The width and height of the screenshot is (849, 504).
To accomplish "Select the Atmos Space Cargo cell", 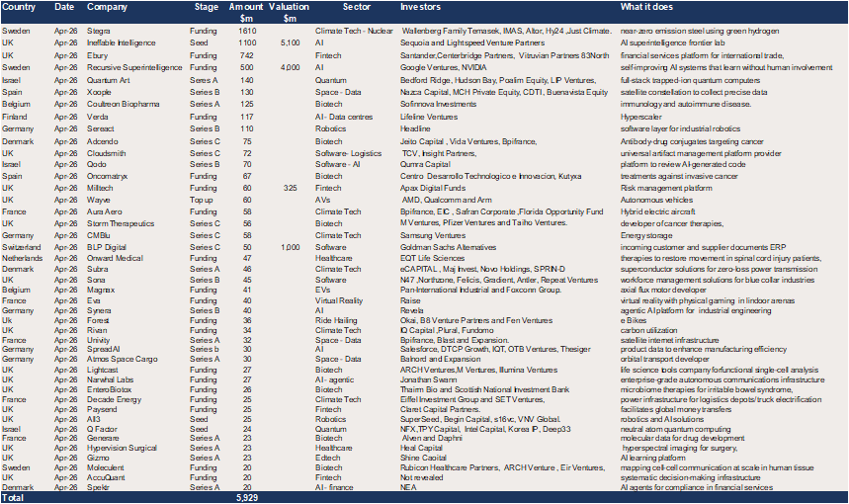I will (123, 359).
